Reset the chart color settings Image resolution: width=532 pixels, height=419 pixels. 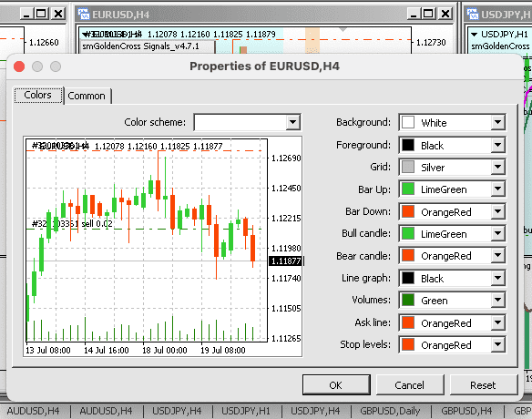tap(484, 385)
